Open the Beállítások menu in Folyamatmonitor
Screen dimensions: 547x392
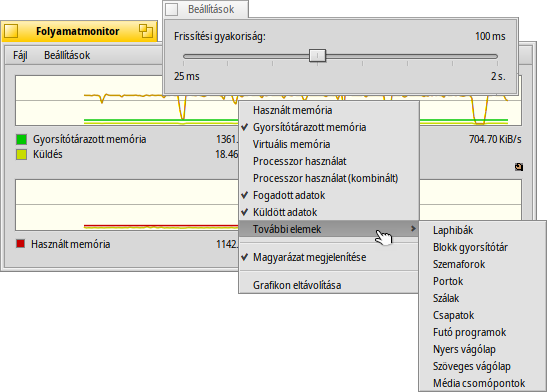(67, 55)
